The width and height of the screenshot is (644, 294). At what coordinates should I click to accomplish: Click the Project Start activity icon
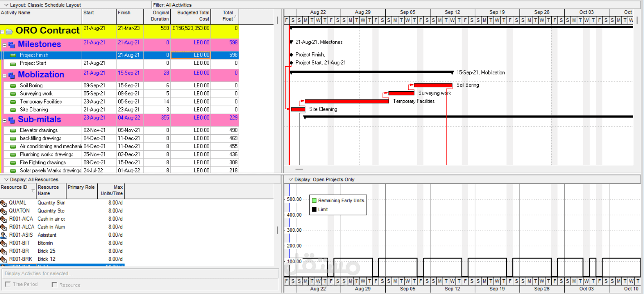tap(13, 64)
